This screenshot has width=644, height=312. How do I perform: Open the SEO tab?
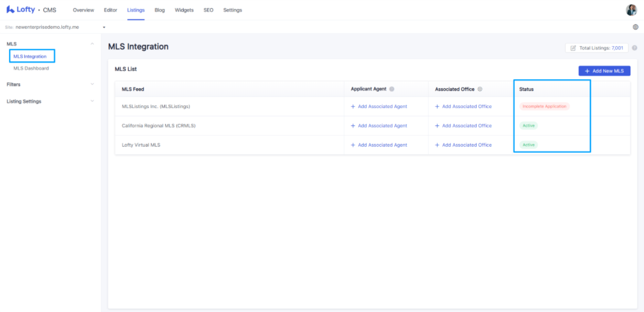pyautogui.click(x=208, y=10)
